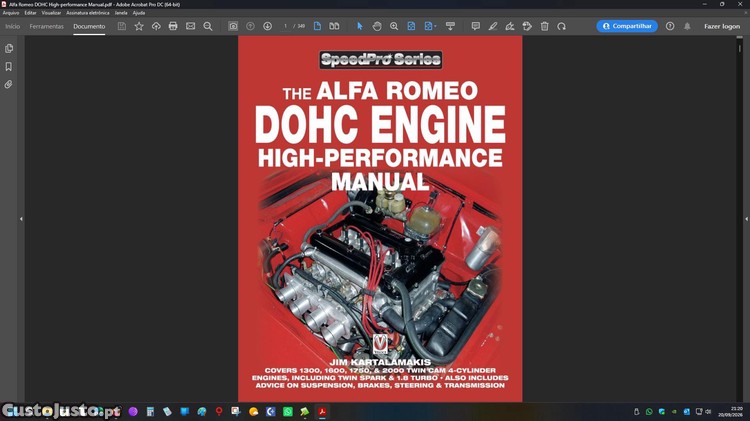Expand the right tools pane arrow
The image size is (750, 421).
tap(746, 219)
